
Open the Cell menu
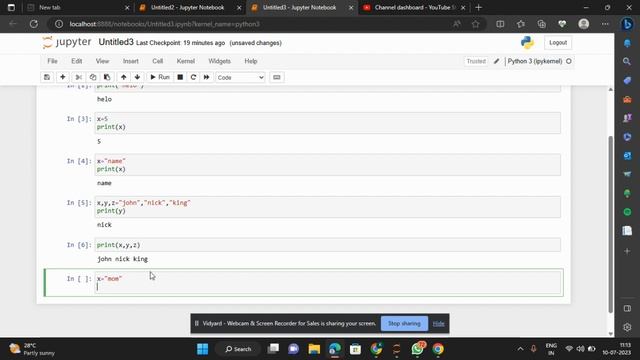click(158, 61)
